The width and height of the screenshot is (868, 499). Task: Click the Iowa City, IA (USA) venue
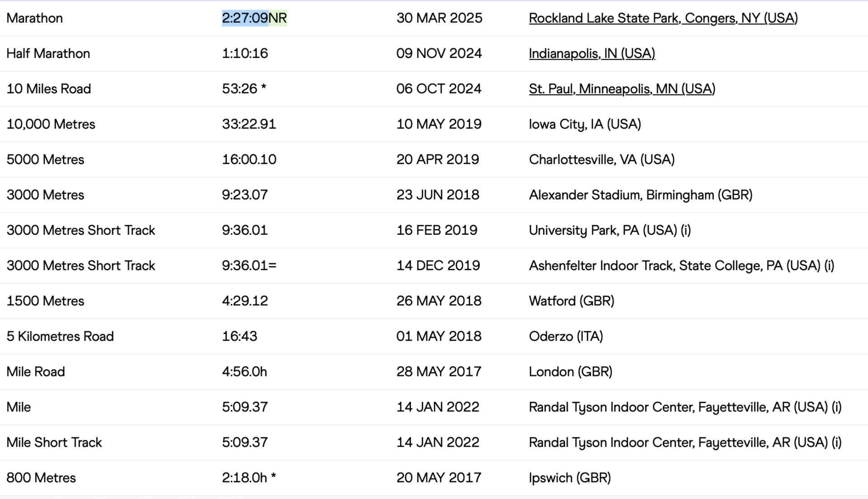pos(585,124)
